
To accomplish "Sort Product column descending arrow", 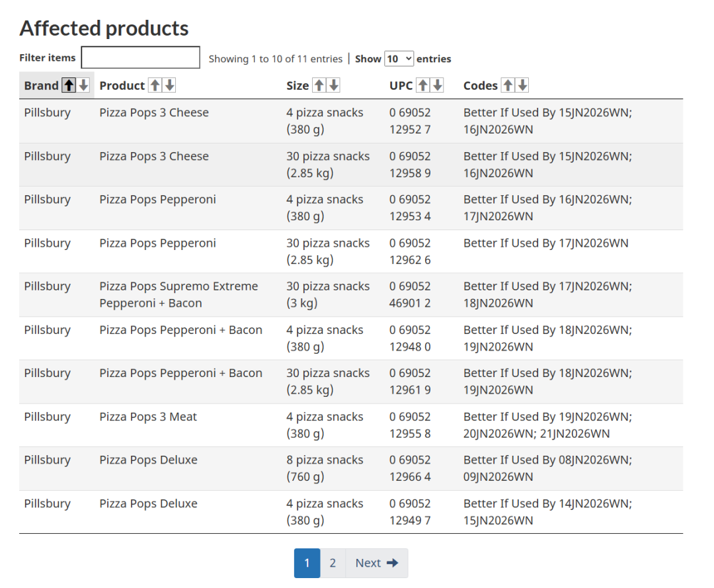I will pyautogui.click(x=170, y=85).
